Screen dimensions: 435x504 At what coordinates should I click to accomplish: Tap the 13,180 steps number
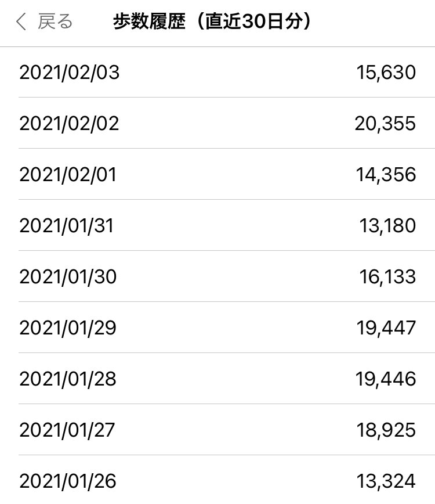click(387, 226)
